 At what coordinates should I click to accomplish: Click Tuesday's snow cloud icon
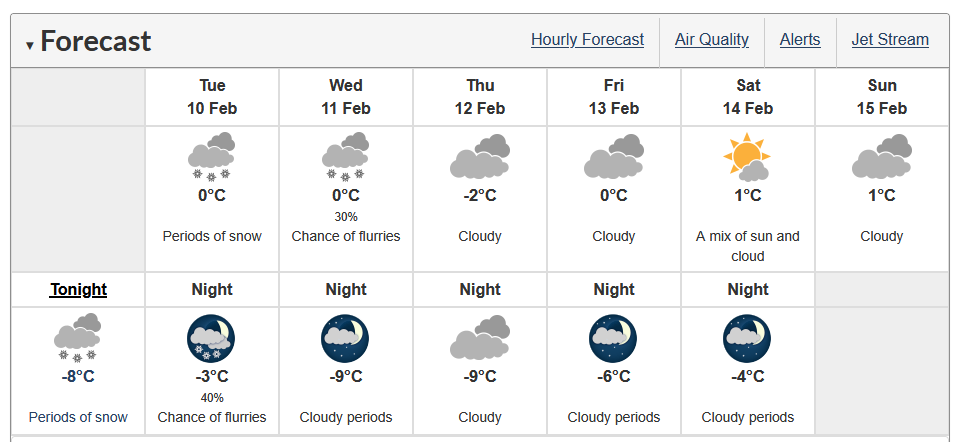(211, 157)
